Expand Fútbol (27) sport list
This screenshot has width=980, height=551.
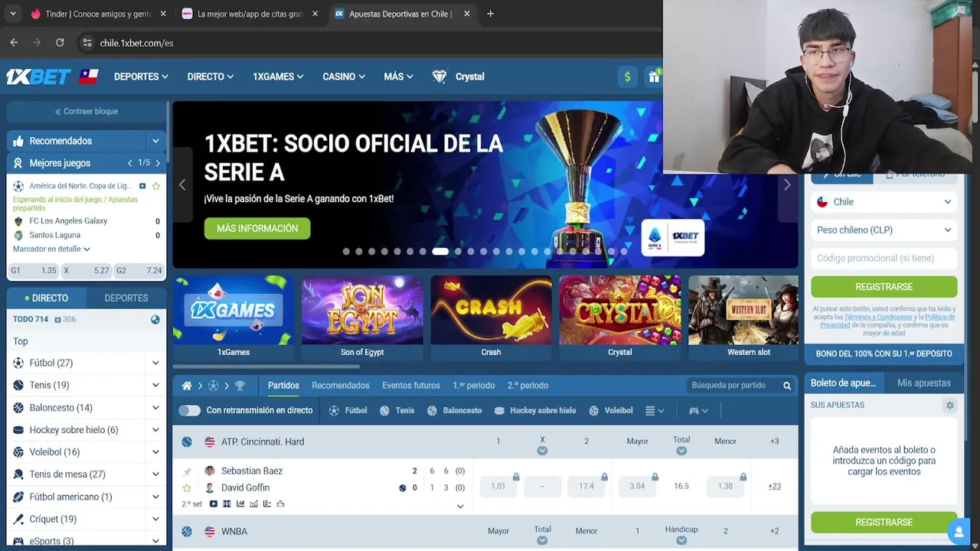(x=155, y=363)
